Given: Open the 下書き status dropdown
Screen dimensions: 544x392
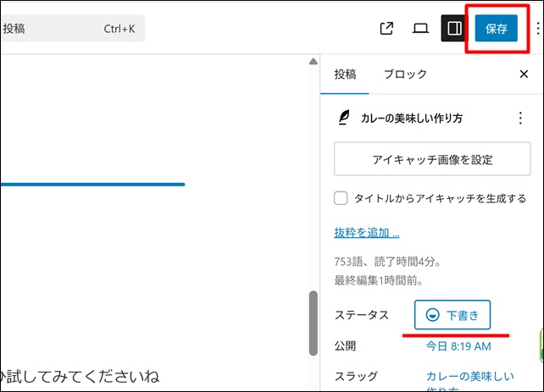Looking at the screenshot, I should (452, 315).
